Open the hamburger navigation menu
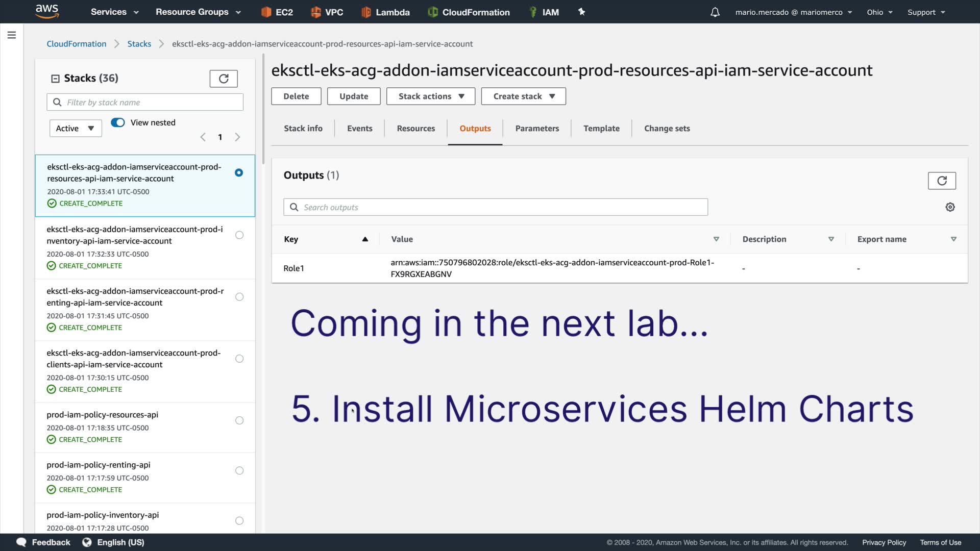 12,35
